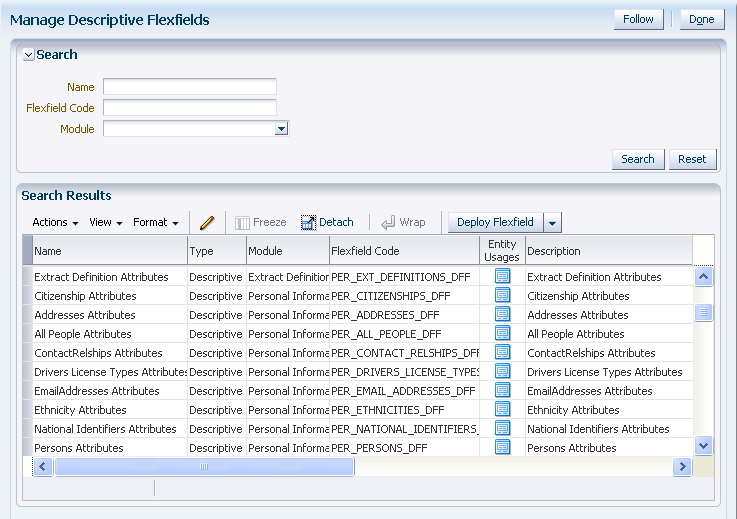This screenshot has height=519, width=737.
Task: Click into the Name search field
Action: click(x=190, y=87)
